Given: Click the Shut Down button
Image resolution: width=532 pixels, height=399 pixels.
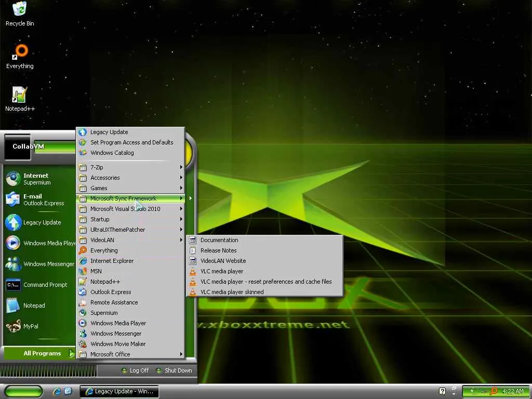Looking at the screenshot, I should coord(174,370).
